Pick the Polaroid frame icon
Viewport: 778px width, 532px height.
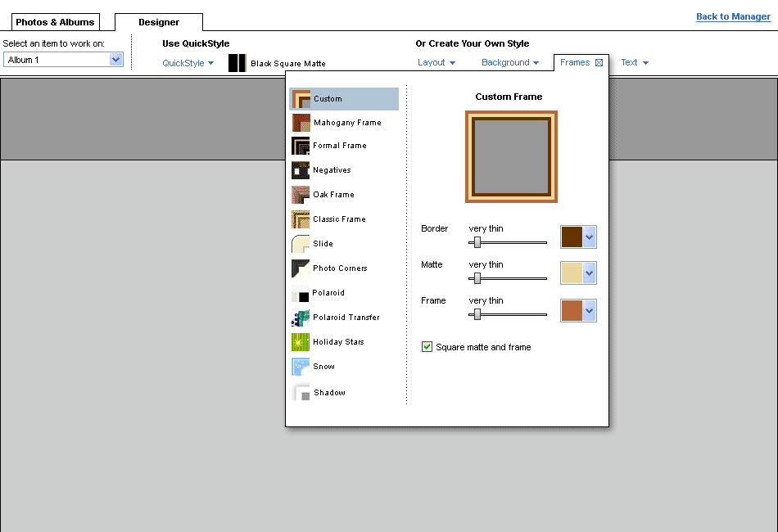[301, 293]
